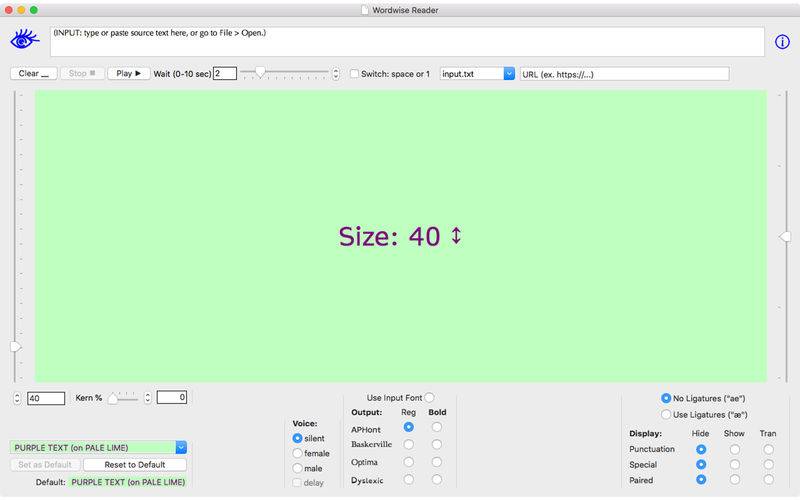The image size is (800, 500).
Task: Set Paired display to Hide
Action: 701,480
